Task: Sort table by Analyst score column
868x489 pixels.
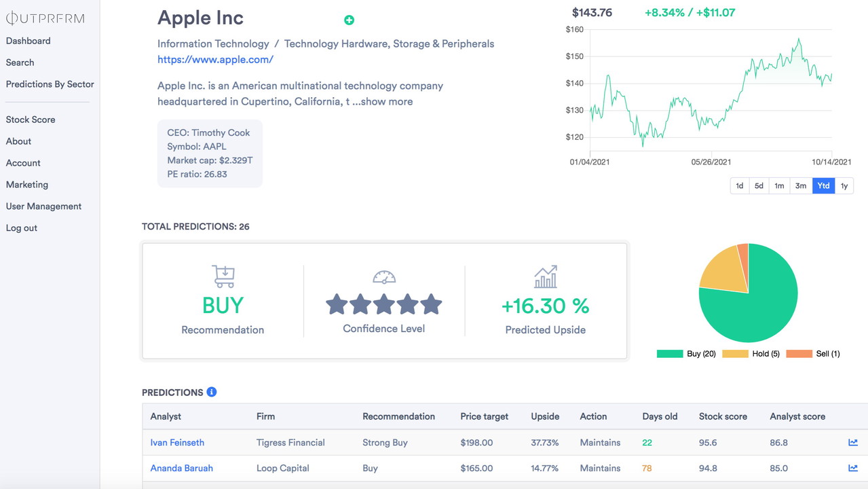Action: 797,416
